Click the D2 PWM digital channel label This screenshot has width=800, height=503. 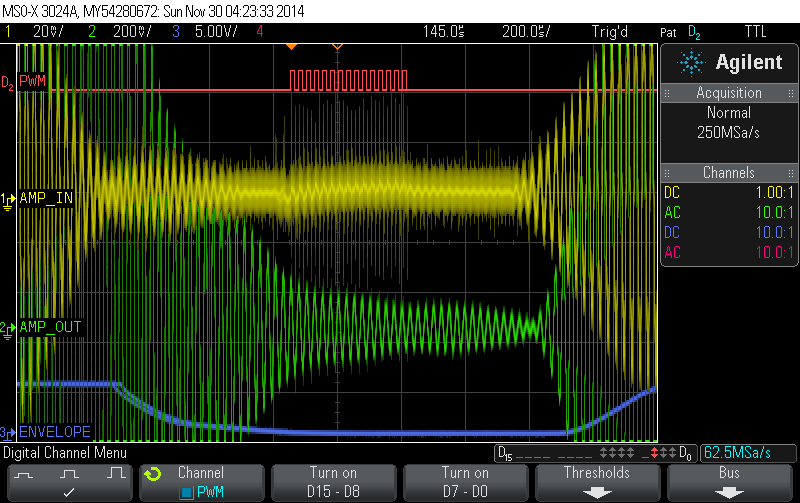click(x=30, y=80)
